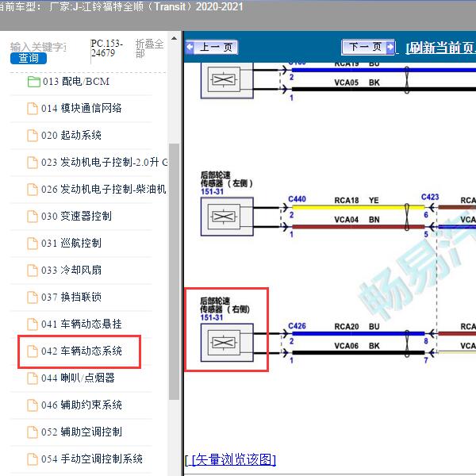Click the sidebar vertical scrollbar thumb
The image size is (476, 476).
(174, 271)
